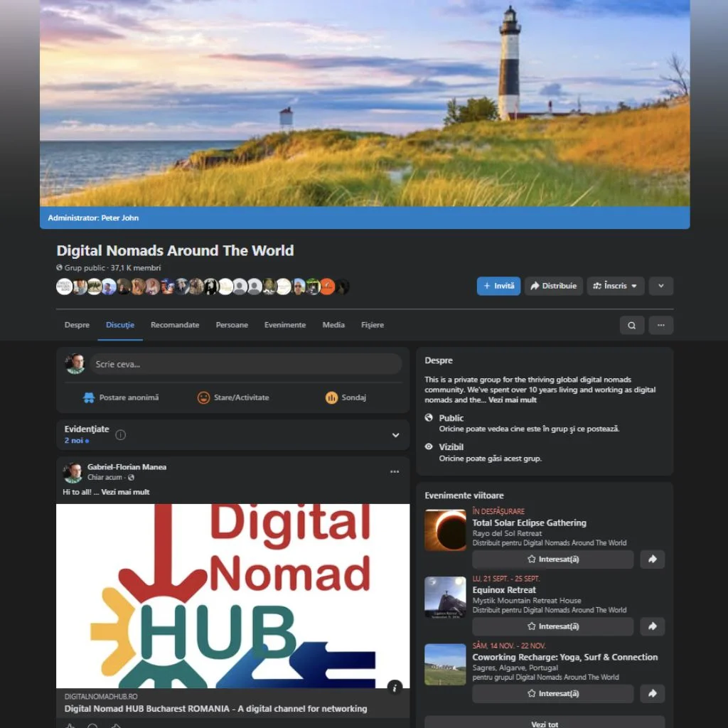
Task: Open Coworking Recharge event title
Action: click(564, 658)
